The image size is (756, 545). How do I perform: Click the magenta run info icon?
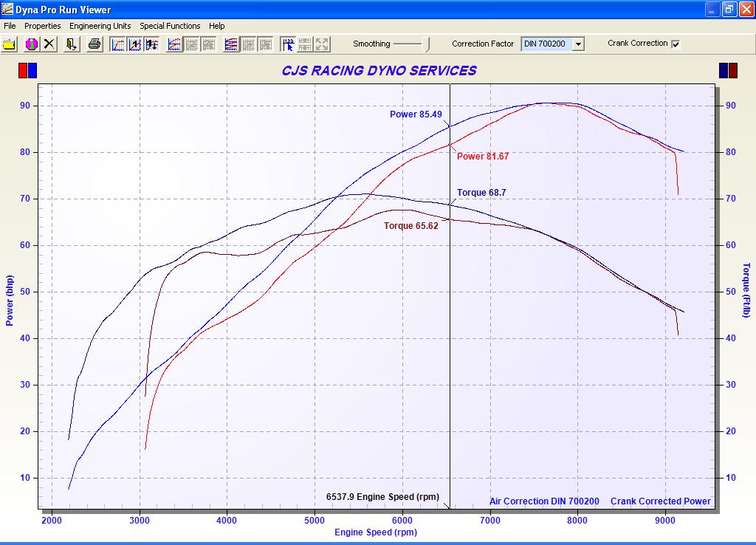tap(31, 44)
